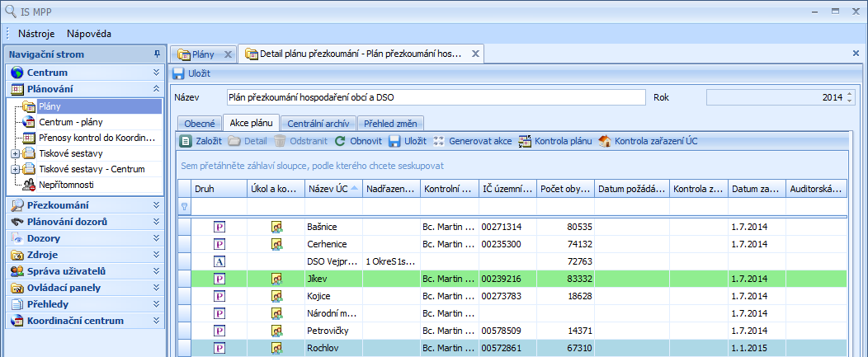The height and width of the screenshot is (357, 868).
Task: Expand Tiskové sestavy tree node
Action: [x=15, y=153]
